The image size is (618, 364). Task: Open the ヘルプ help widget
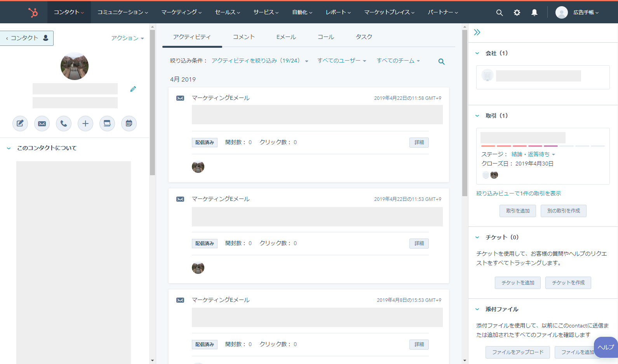point(606,347)
